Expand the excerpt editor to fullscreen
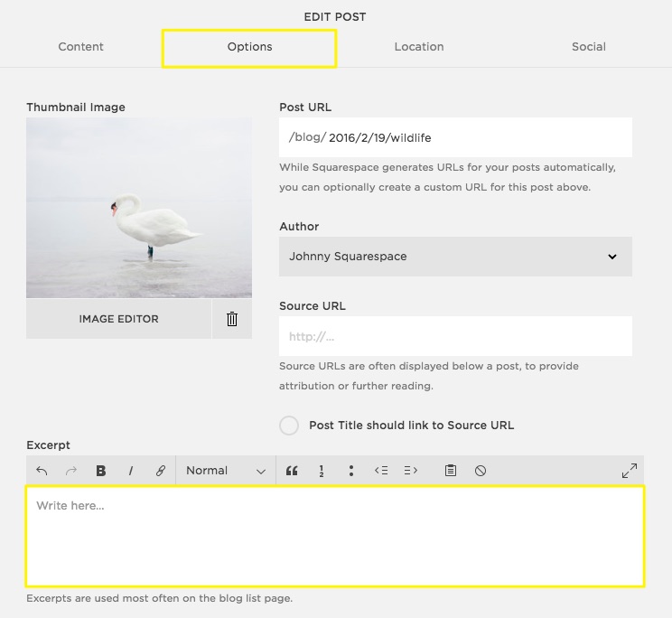Viewport: 672px width, 618px height. pos(629,471)
